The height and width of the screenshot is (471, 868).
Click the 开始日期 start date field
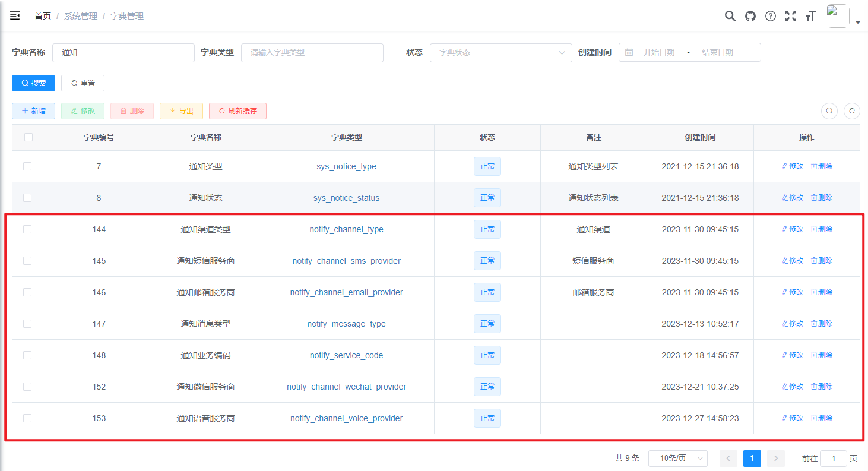pos(659,52)
